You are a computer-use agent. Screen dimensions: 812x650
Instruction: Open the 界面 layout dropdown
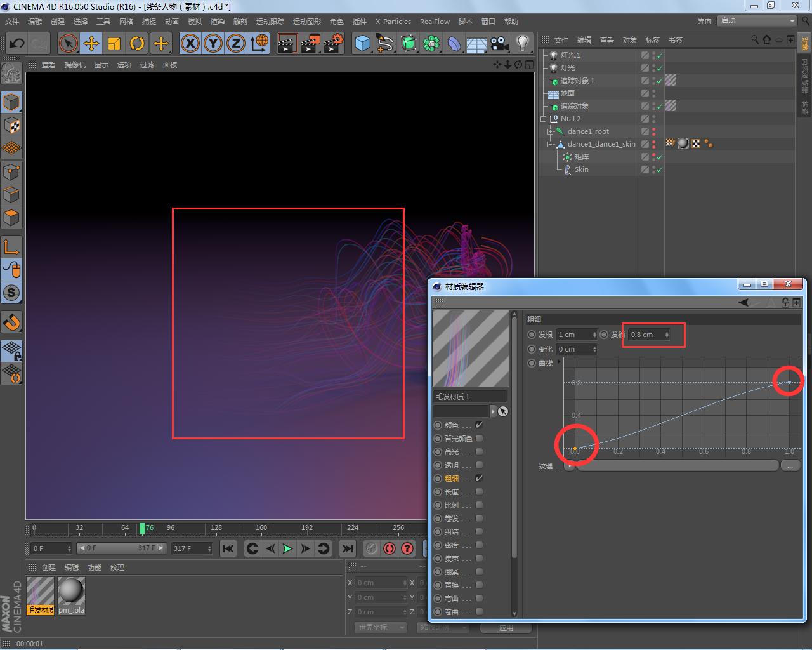point(757,21)
